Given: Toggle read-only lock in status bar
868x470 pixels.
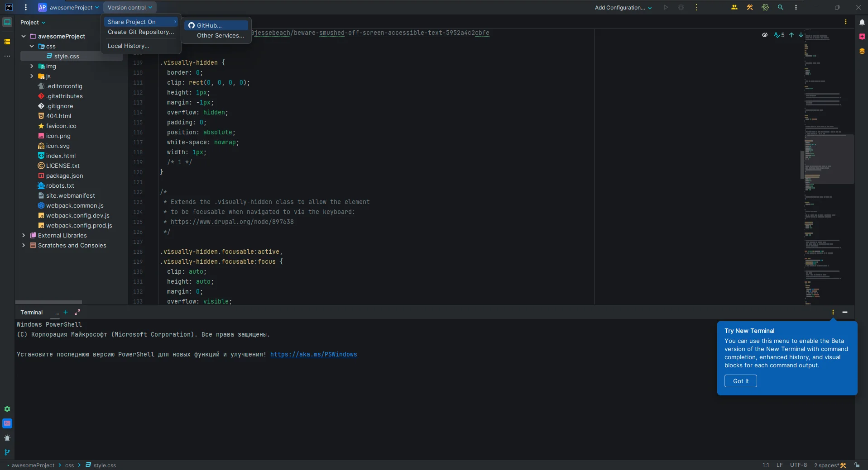Looking at the screenshot, I should pos(857,465).
